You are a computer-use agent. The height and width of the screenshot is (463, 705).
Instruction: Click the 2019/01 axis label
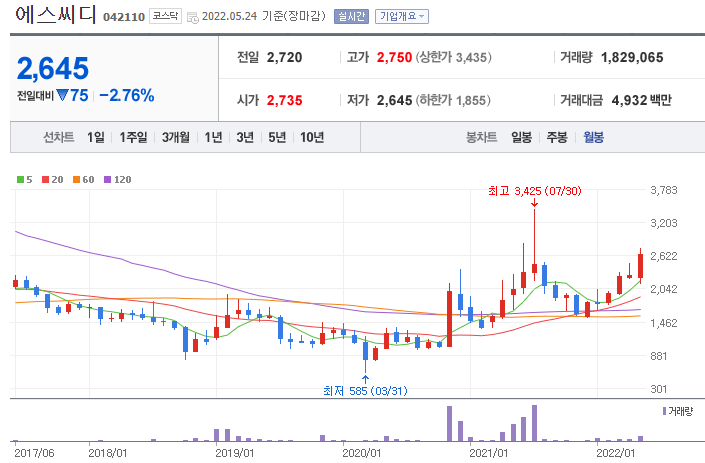pyautogui.click(x=235, y=453)
